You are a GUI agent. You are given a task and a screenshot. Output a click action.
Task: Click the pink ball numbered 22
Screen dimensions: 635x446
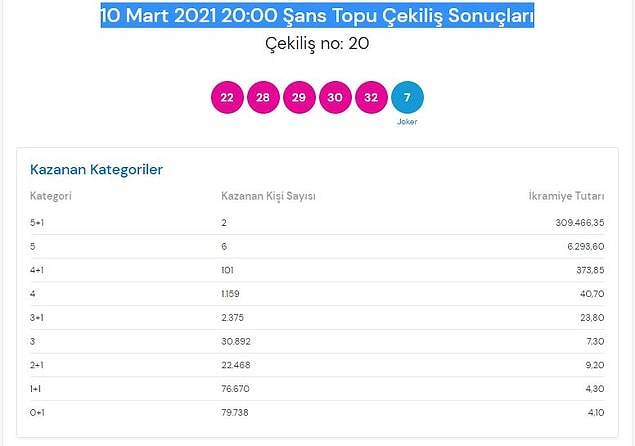tap(227, 97)
